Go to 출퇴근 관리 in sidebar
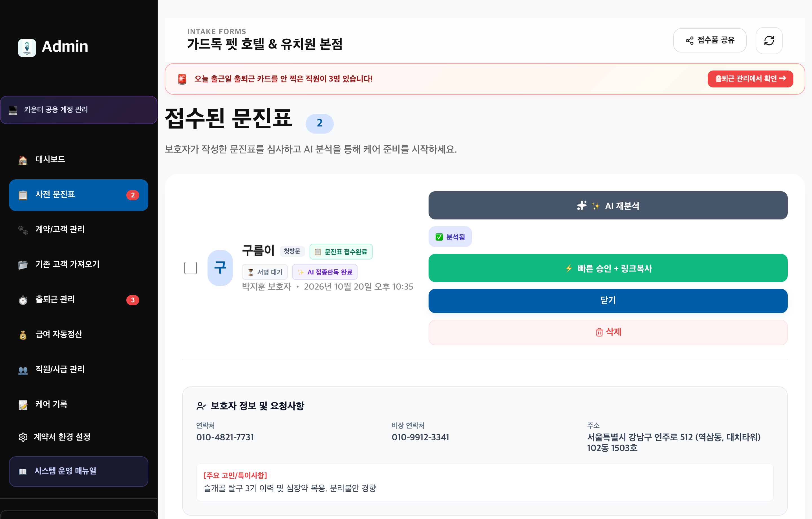812x519 pixels. point(79,300)
